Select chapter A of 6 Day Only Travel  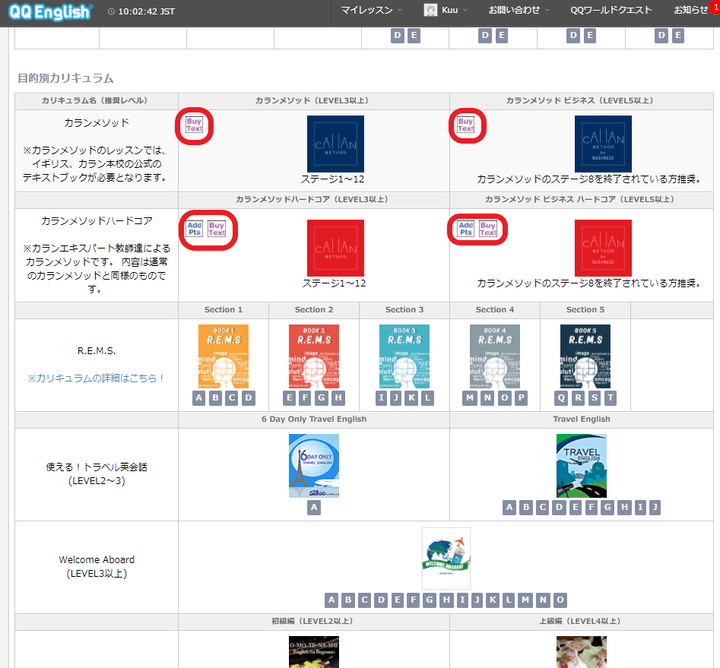(314, 507)
